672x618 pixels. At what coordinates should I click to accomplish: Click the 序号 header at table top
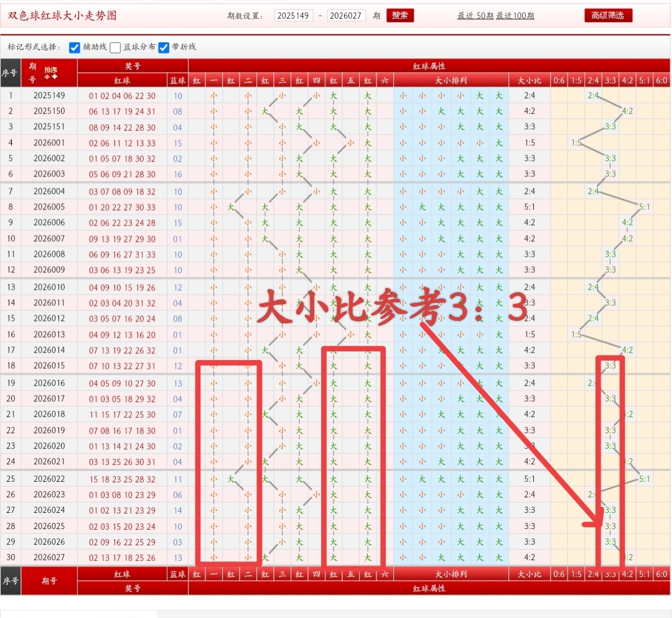click(x=11, y=73)
